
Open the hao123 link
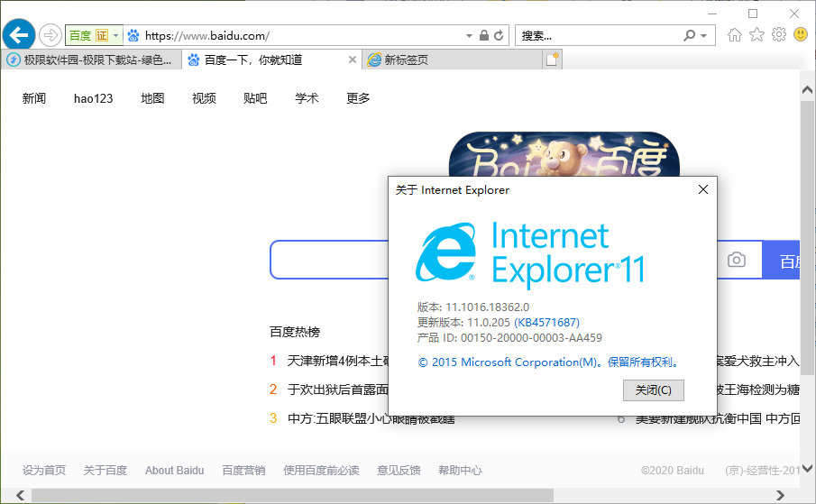(x=93, y=98)
